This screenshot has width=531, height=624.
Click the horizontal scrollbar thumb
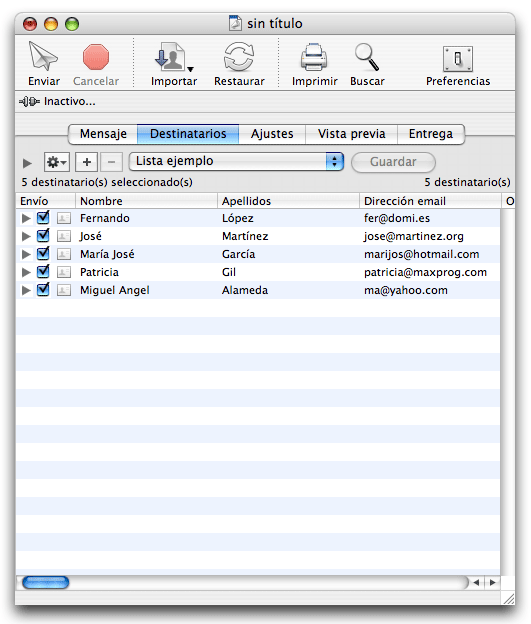click(46, 583)
